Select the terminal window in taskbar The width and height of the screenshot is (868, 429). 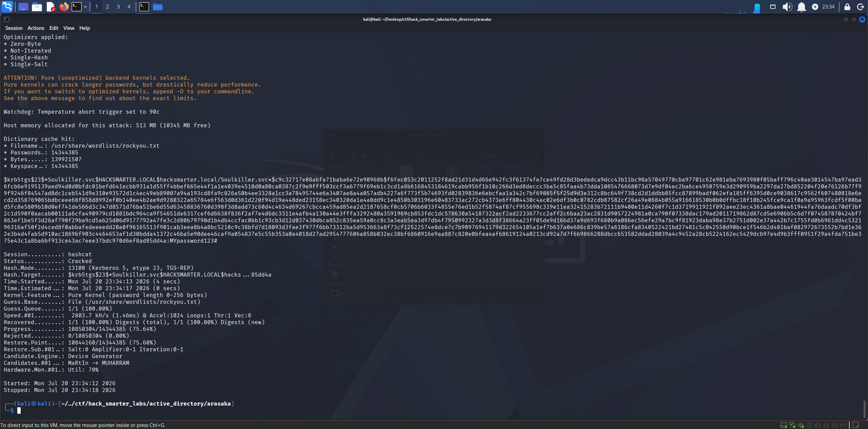(x=144, y=6)
